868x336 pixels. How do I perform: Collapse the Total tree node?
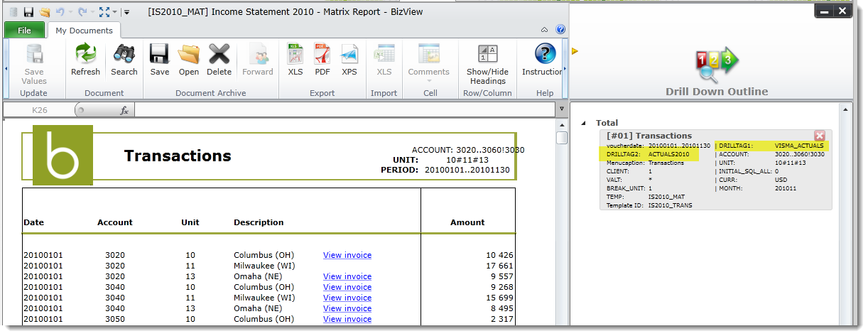pos(585,123)
